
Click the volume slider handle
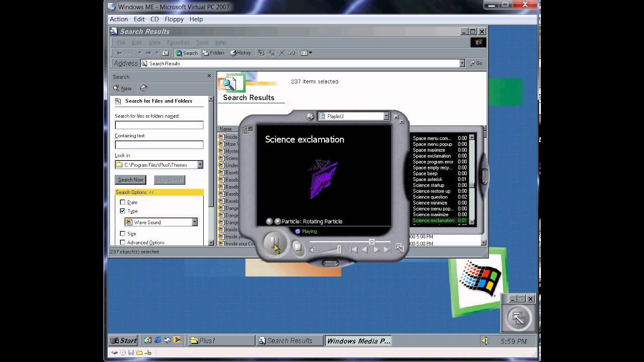click(x=339, y=249)
